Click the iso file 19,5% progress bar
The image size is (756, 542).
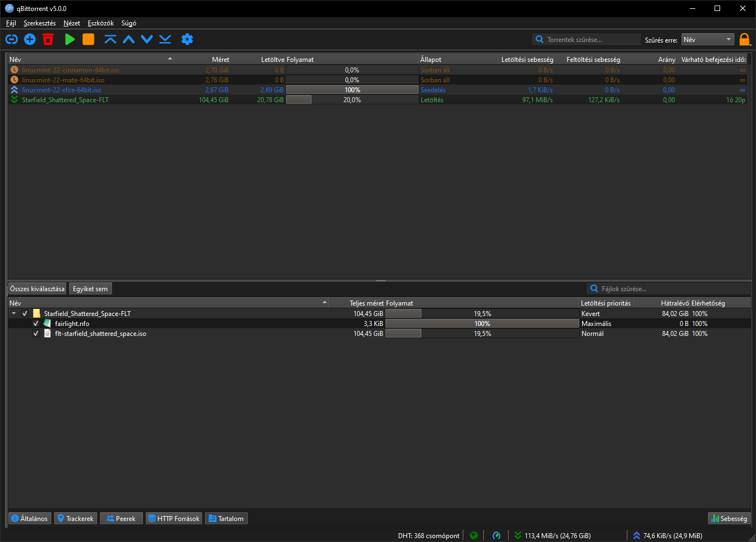point(482,333)
